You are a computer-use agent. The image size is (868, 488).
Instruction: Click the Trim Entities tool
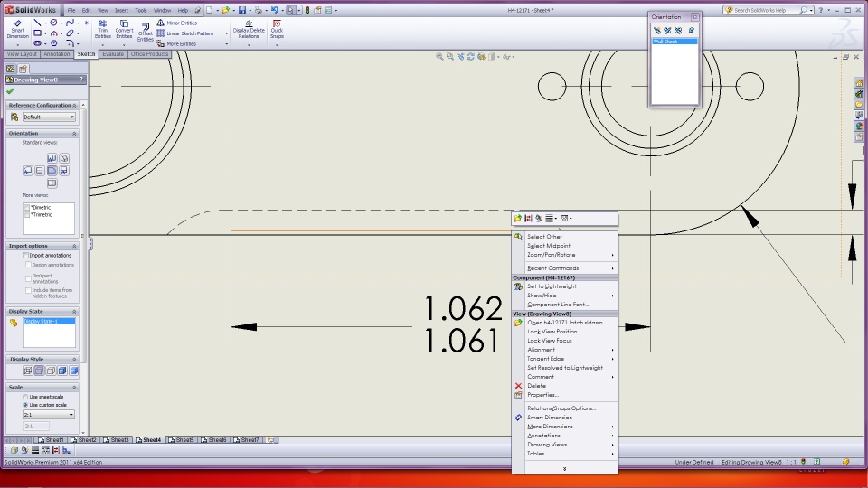(x=102, y=30)
